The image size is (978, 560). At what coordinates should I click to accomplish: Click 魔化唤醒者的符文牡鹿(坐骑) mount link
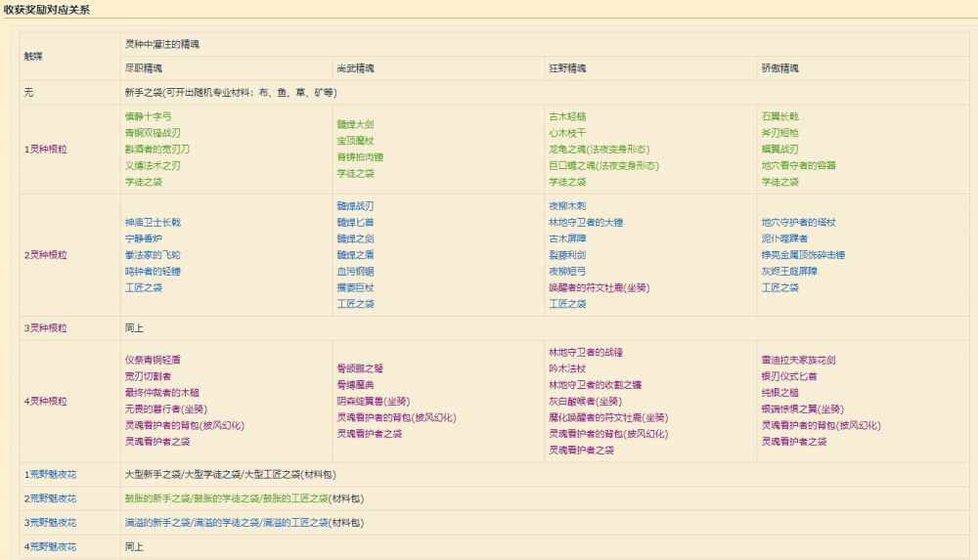608,418
